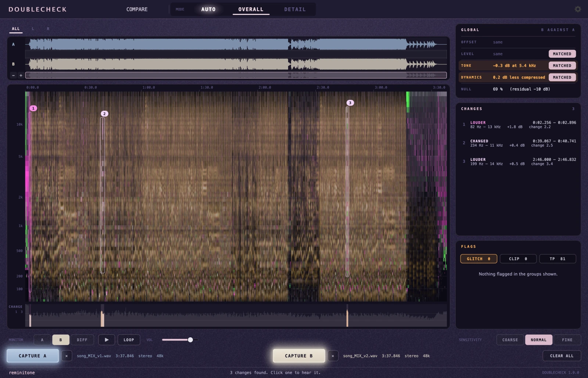The width and height of the screenshot is (588, 378).
Task: Set sensitivity to FINE
Action: [567, 340]
